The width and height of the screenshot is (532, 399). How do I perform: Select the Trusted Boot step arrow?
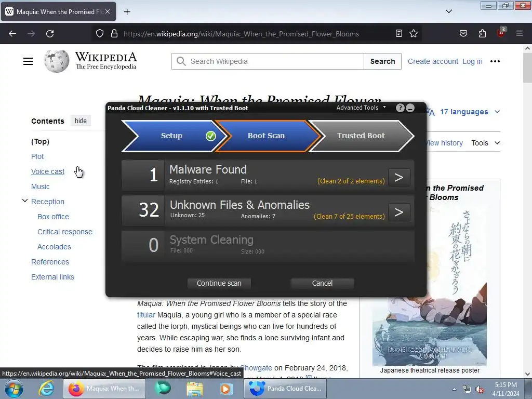pyautogui.click(x=361, y=136)
